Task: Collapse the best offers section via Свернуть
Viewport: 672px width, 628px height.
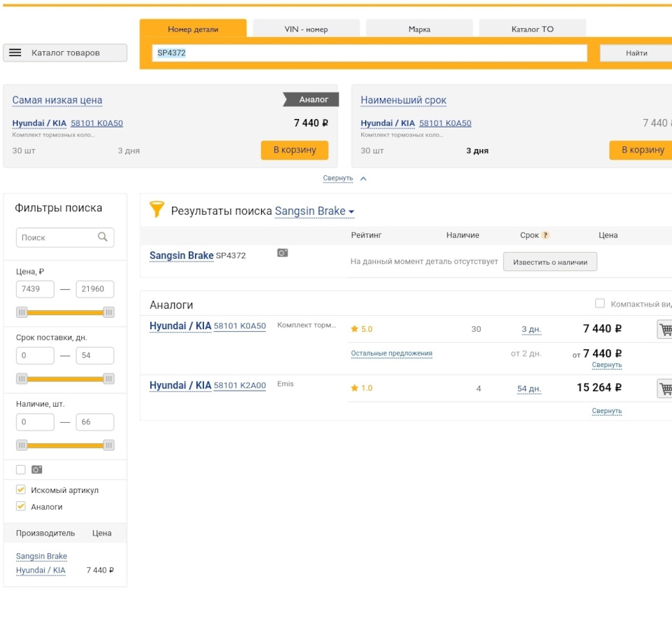Action: point(338,179)
